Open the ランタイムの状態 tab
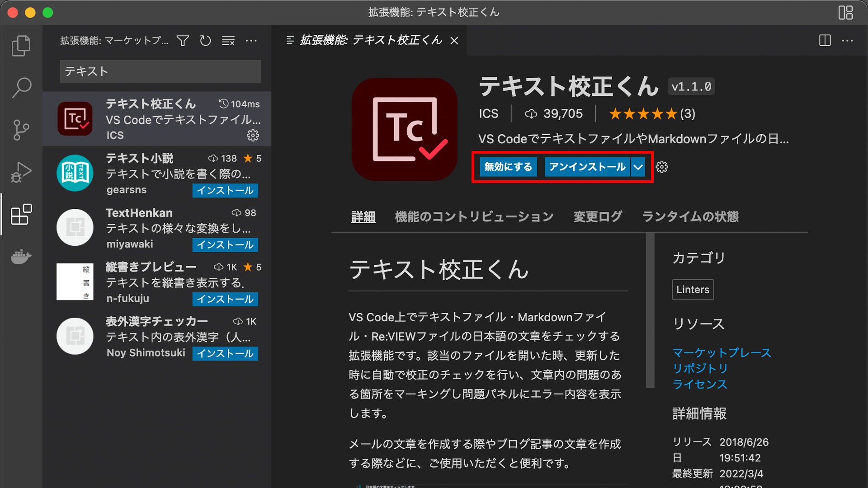This screenshot has width=868, height=488. tap(690, 216)
